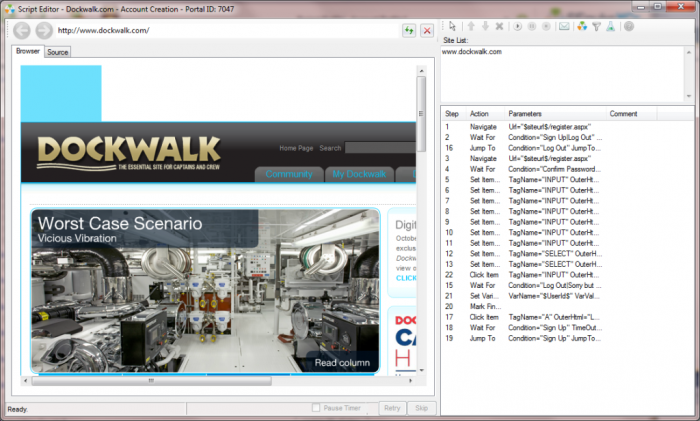Click browser vertical scrollbar down arrow
The width and height of the screenshot is (700, 421).
421,370
